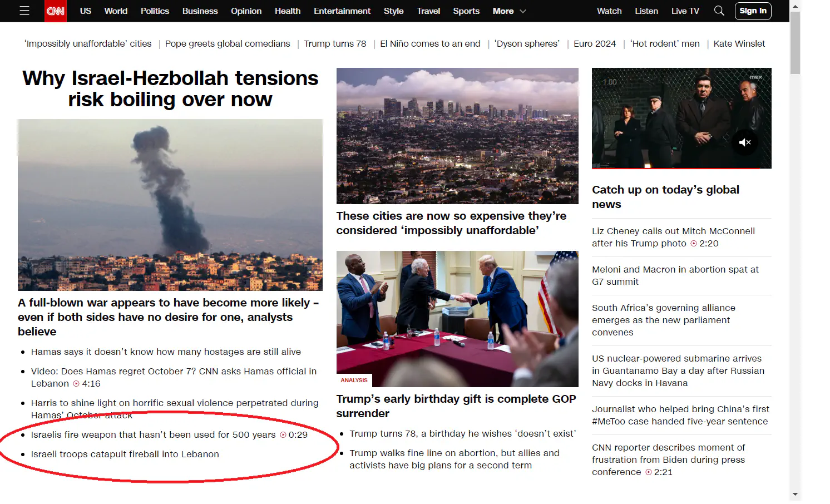Image resolution: width=830 pixels, height=504 pixels.
Task: Click the Trump handshake analysis image
Action: [457, 318]
